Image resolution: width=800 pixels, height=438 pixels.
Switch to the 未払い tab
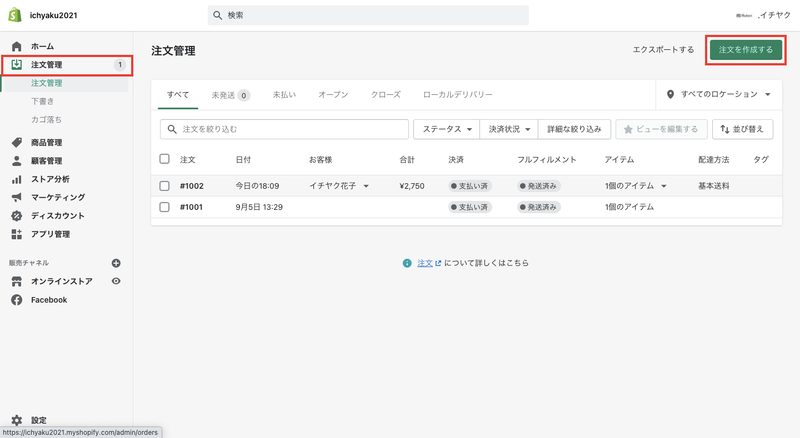(x=284, y=94)
